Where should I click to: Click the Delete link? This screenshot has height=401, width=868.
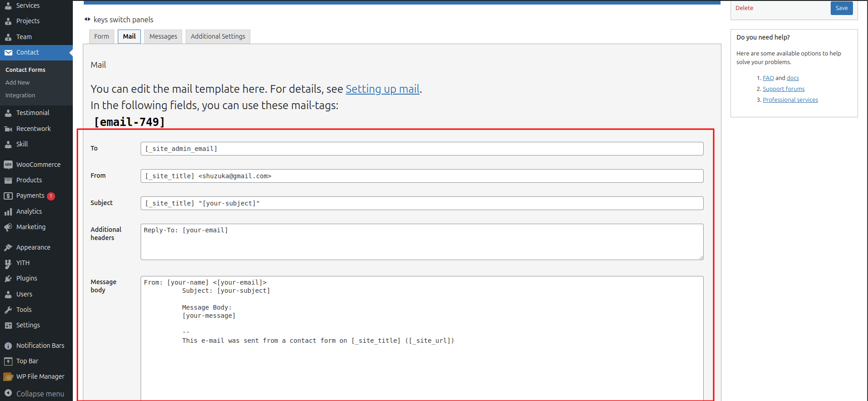(x=744, y=8)
